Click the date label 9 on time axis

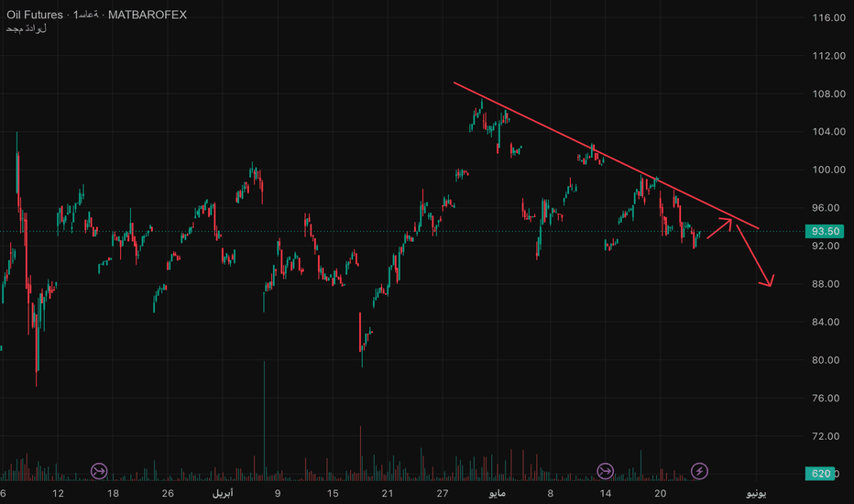278,493
